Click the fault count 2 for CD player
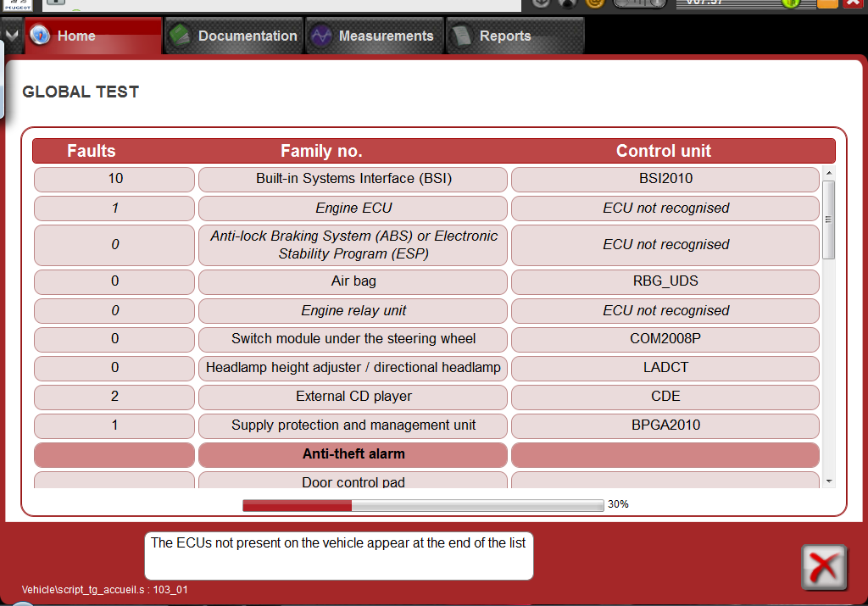The image size is (868, 606). [x=114, y=397]
